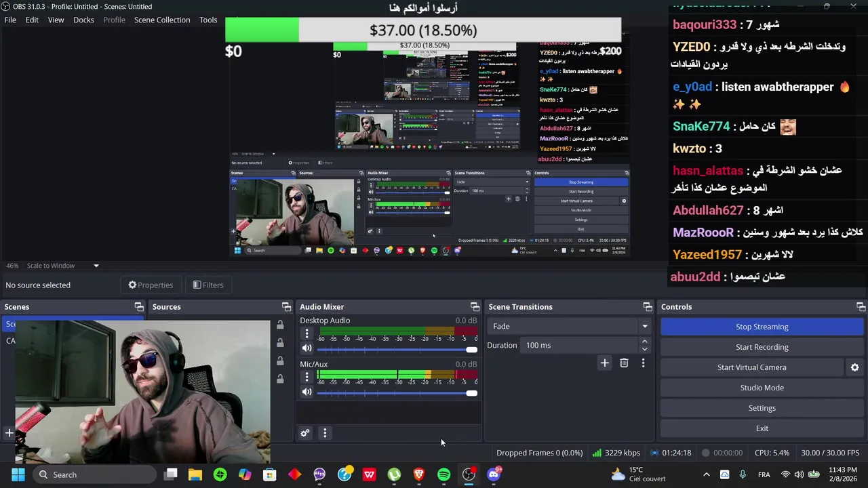
Task: Open the Scene Collection menu
Action: pyautogui.click(x=162, y=20)
